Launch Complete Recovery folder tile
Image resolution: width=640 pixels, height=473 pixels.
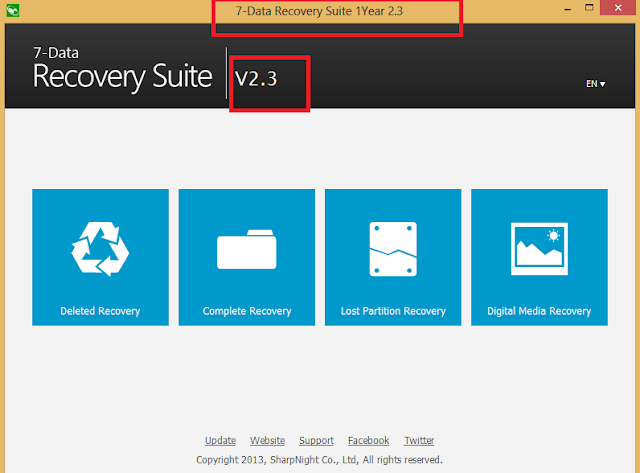coord(247,257)
